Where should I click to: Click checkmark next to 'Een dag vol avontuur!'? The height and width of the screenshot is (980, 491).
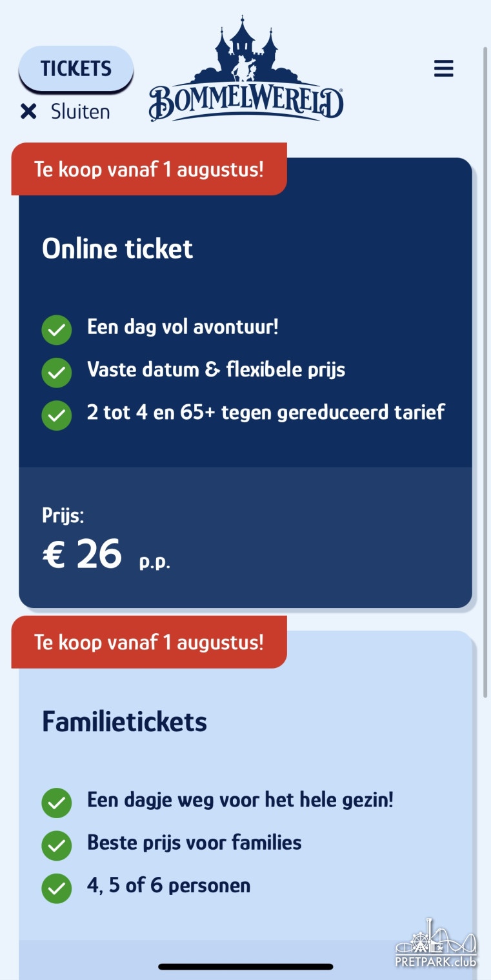point(57,330)
